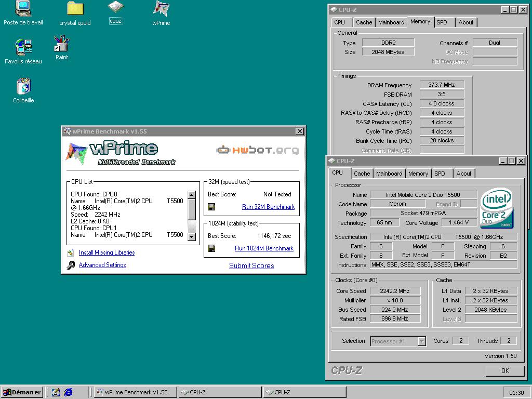This screenshot has width=532, height=399.
Task: Click Speed: 2242 MHz line in CPU List
Action: point(96,215)
